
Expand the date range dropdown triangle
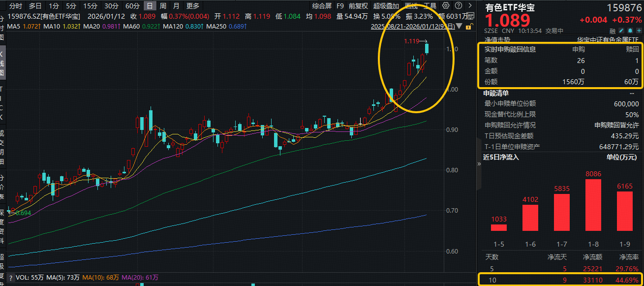(460, 26)
